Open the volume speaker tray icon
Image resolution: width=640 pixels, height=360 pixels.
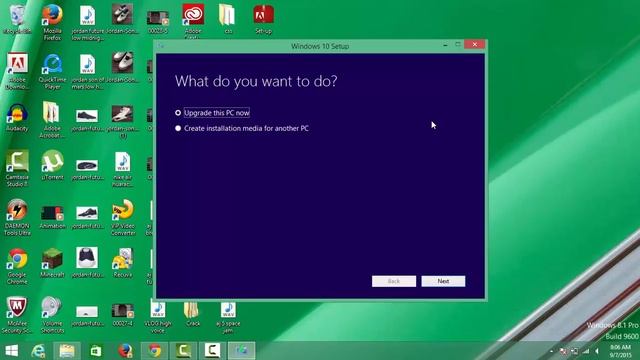click(597, 351)
